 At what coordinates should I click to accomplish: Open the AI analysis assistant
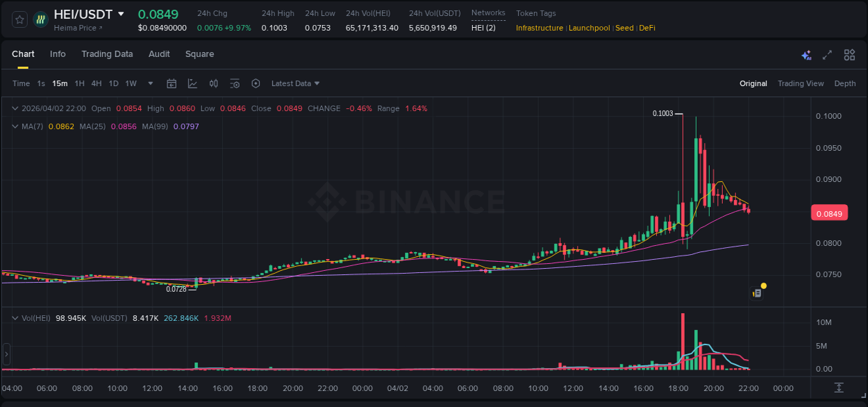point(806,54)
